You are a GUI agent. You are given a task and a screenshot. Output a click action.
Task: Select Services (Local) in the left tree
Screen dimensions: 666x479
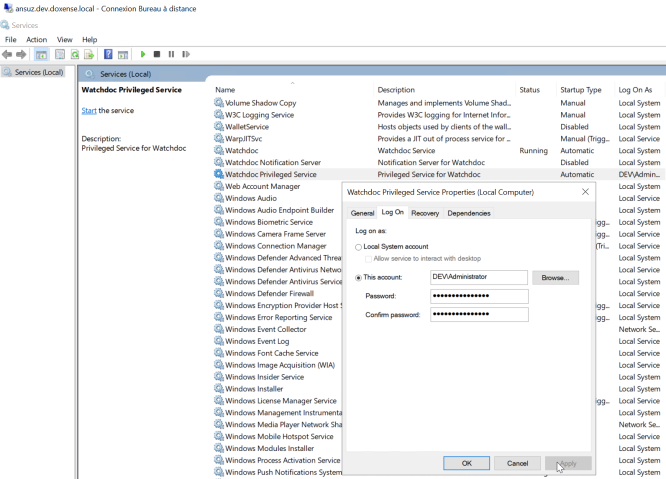tap(37, 72)
